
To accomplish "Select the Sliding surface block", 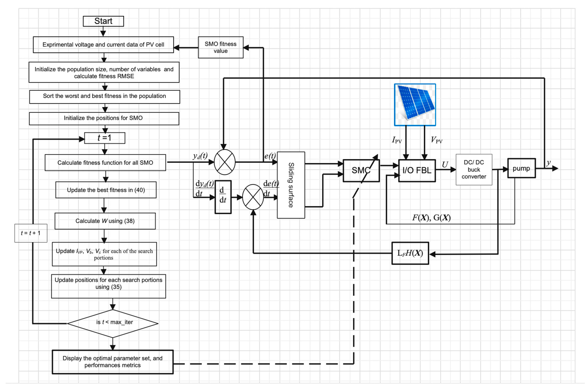I will tap(291, 185).
